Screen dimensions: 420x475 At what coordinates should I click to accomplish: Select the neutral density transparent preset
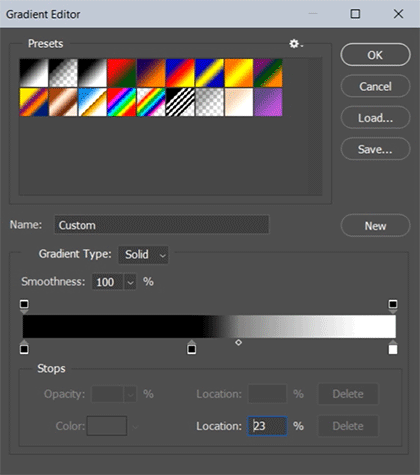pos(210,102)
